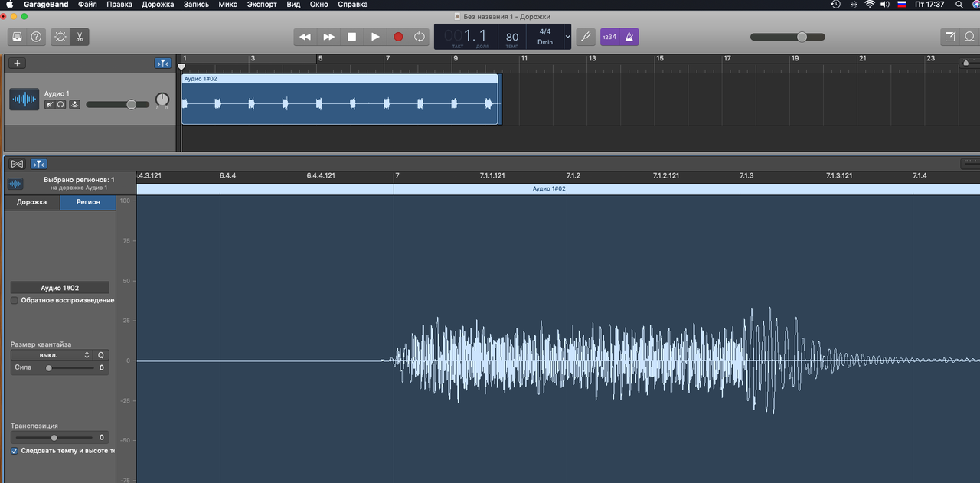The width and height of the screenshot is (980, 483).
Task: Open the Запись menu
Action: [196, 5]
